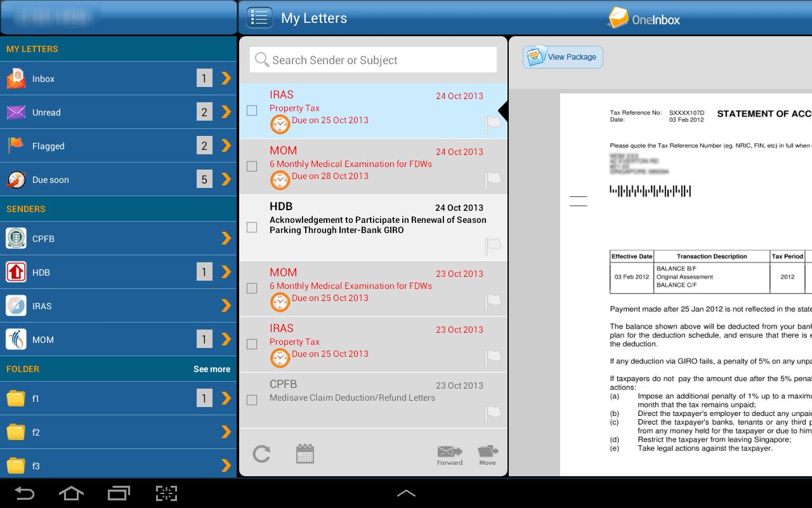Expand the Flagged letters chevron
This screenshot has height=508, width=812.
(x=226, y=145)
